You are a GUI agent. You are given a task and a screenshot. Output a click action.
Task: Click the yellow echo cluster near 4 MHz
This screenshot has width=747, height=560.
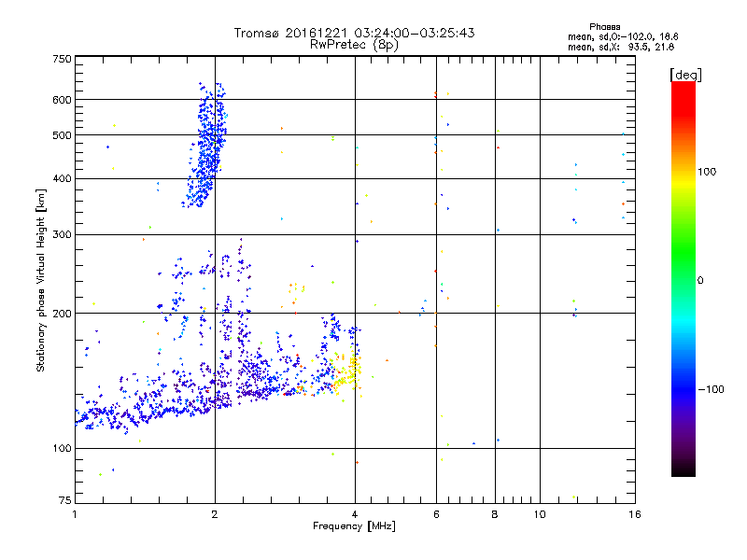[x=346, y=374]
